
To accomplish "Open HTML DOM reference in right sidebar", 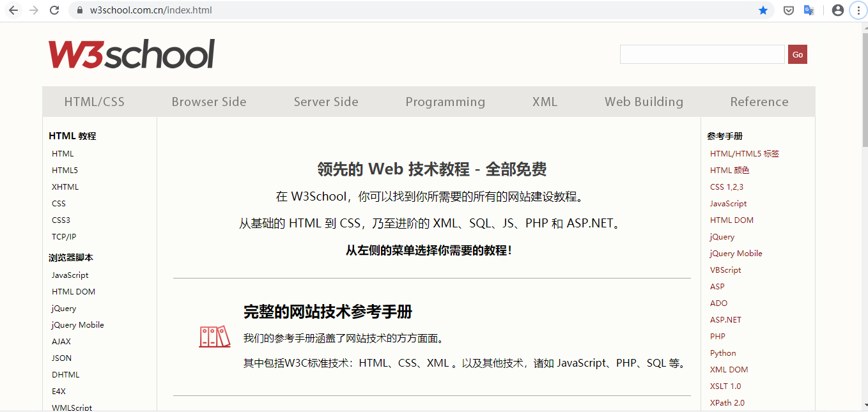I will pyautogui.click(x=732, y=220).
